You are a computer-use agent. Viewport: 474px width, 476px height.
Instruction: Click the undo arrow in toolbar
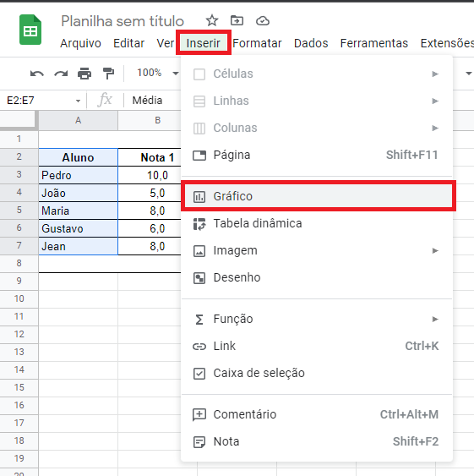pyautogui.click(x=37, y=74)
